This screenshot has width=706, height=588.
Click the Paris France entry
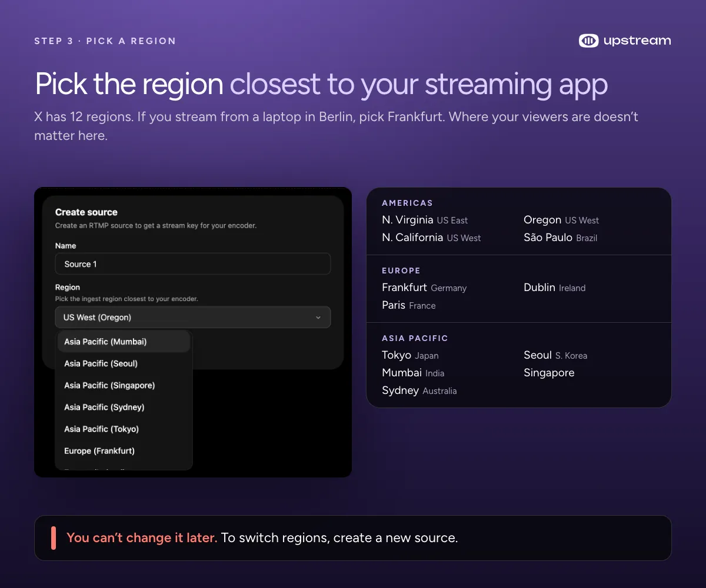point(409,305)
